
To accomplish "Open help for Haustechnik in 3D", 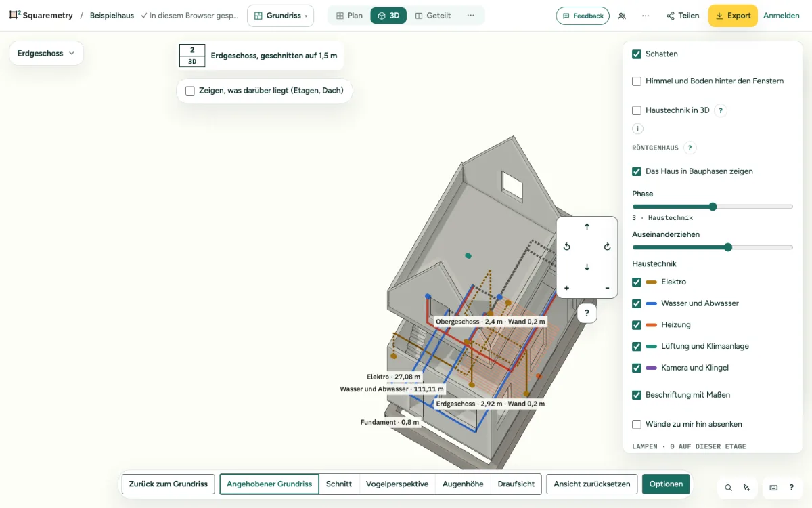I will click(721, 110).
